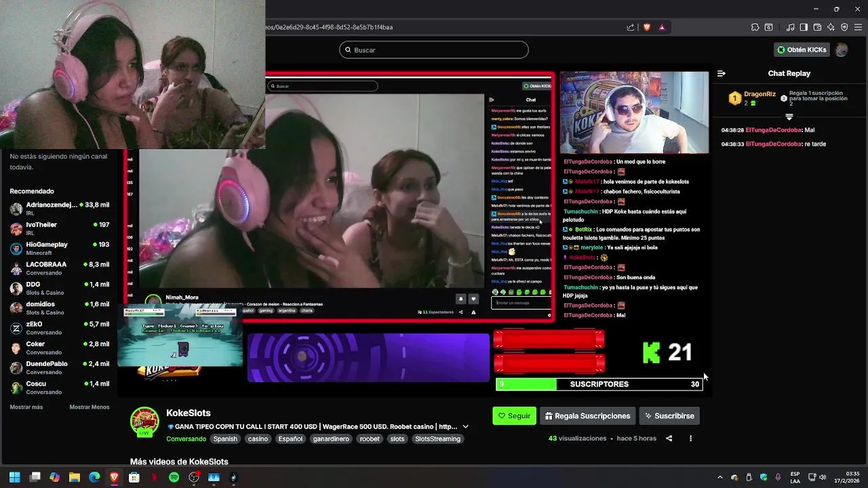Show hidden system tray icons chevron

click(x=720, y=477)
